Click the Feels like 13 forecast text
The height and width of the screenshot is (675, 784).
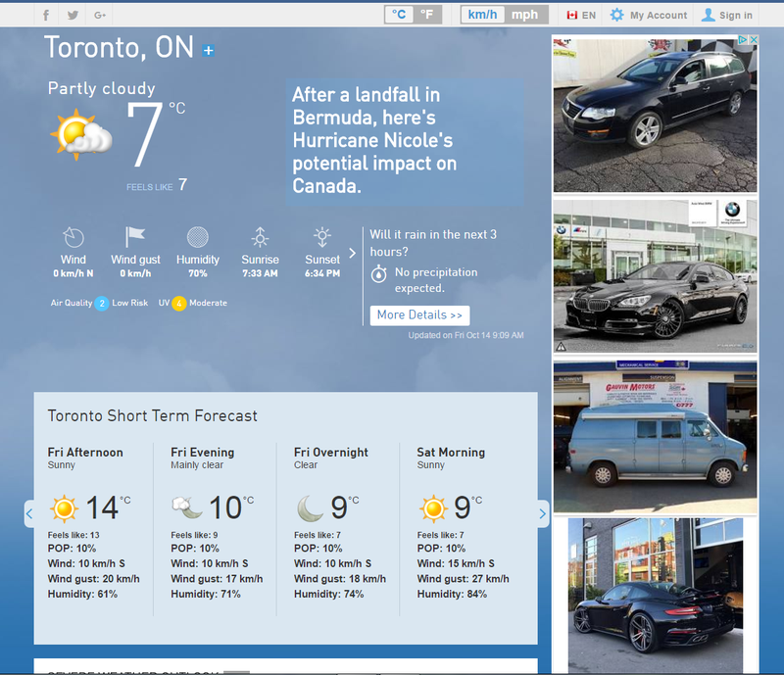pyautogui.click(x=73, y=535)
